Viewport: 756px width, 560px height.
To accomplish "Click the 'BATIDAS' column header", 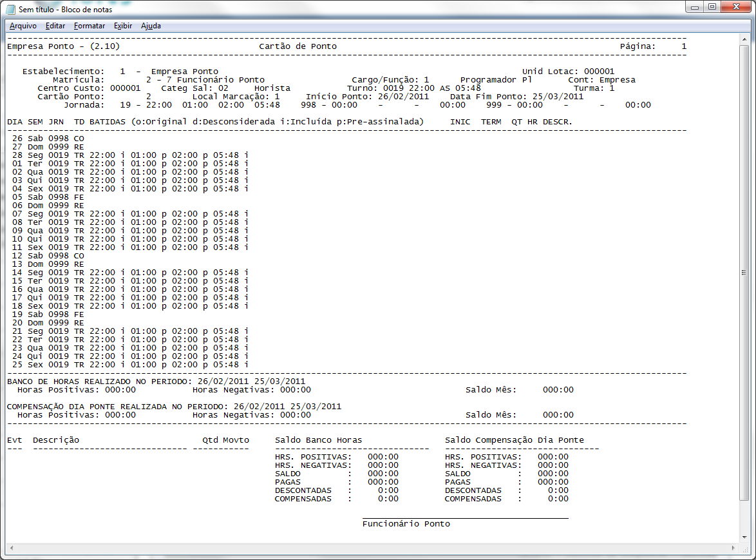I will click(107, 122).
